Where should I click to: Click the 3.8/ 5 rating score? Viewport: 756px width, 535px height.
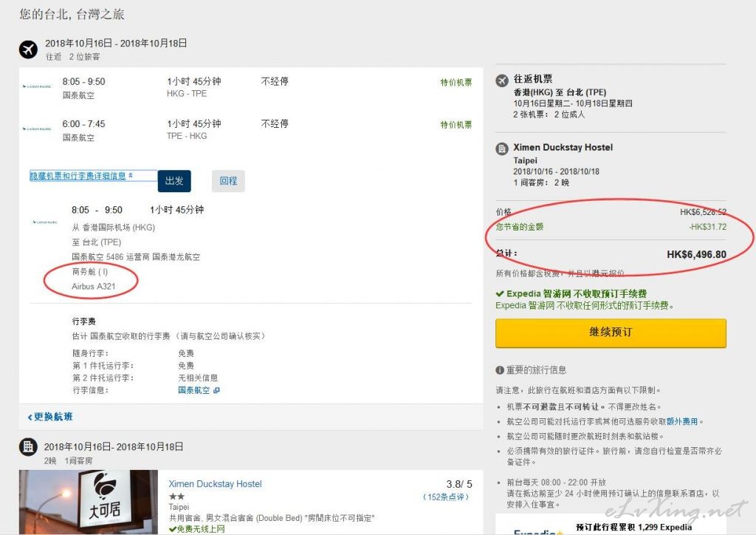click(x=459, y=484)
